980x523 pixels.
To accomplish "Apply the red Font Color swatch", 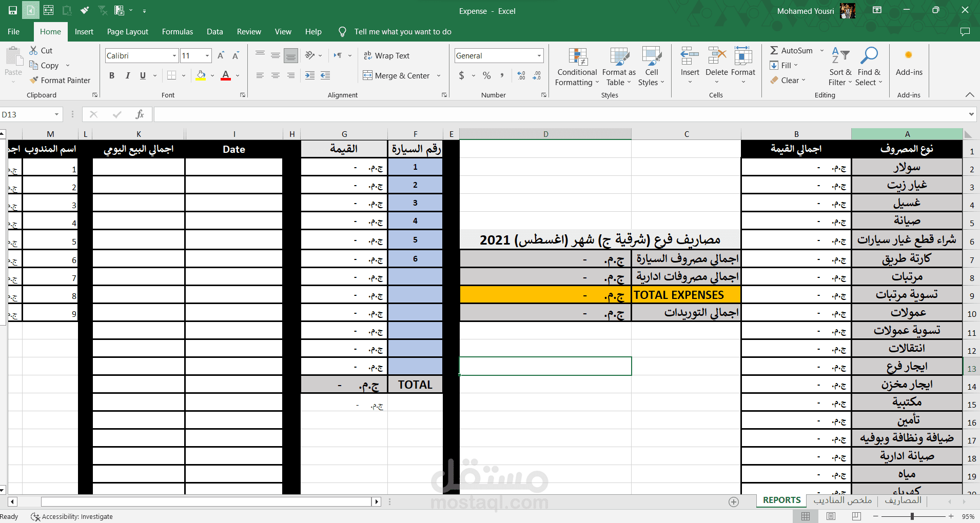I will [x=226, y=75].
